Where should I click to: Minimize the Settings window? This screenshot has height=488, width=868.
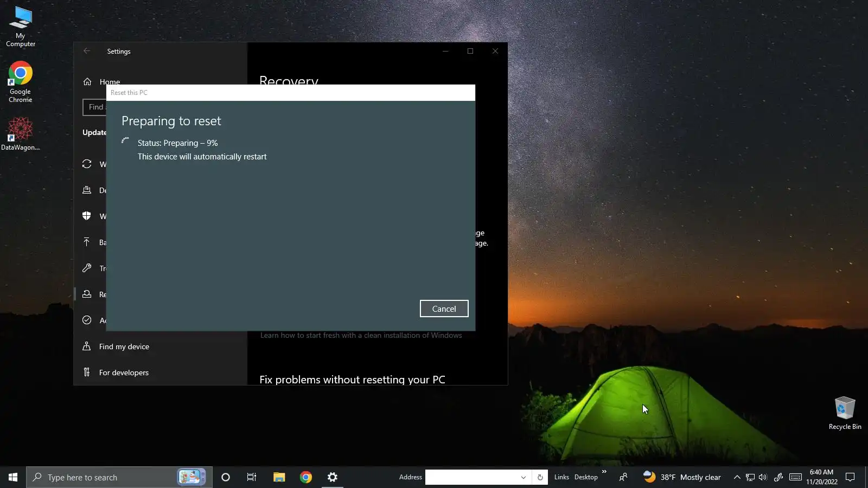click(x=445, y=51)
